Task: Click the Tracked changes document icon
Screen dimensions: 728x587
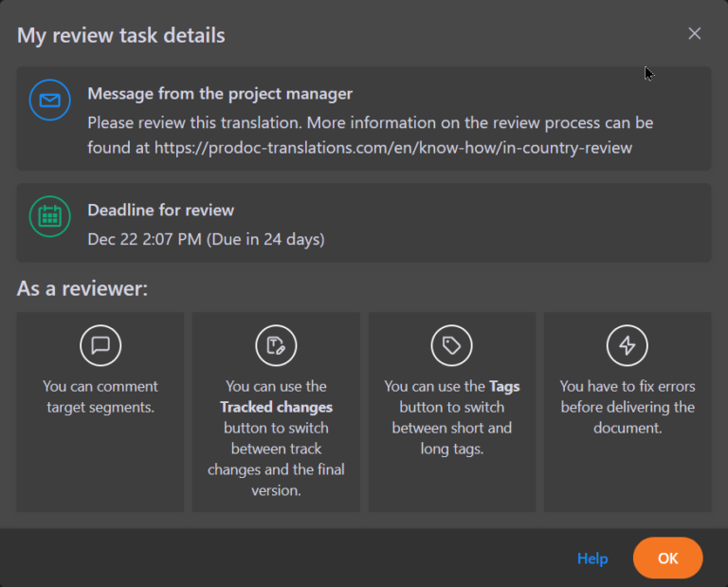Action: point(276,346)
